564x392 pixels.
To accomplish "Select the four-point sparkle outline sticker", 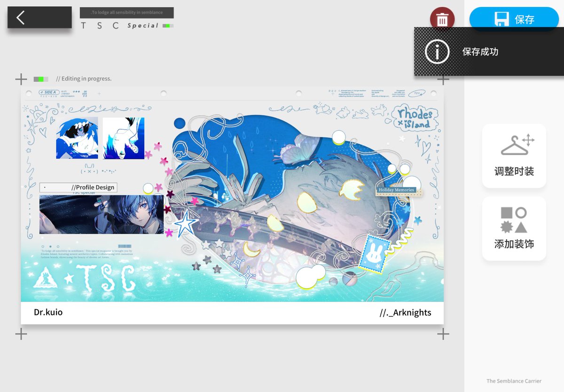I will 248,278.
